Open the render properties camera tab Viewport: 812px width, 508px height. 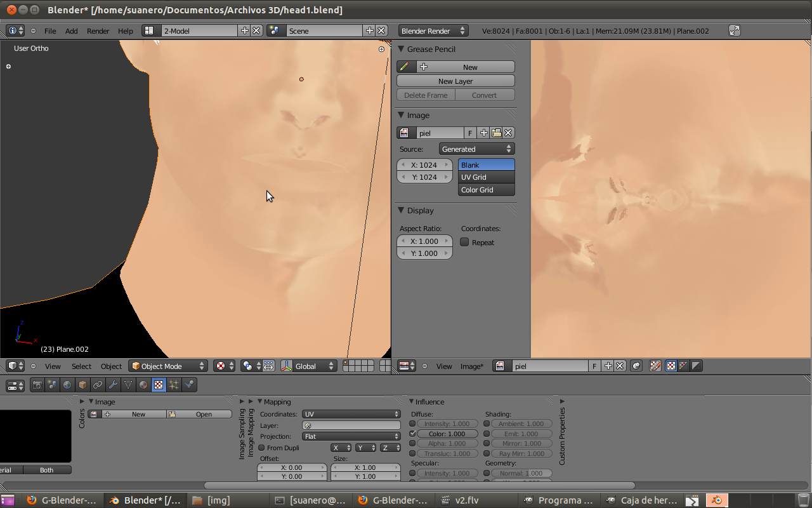pyautogui.click(x=37, y=385)
